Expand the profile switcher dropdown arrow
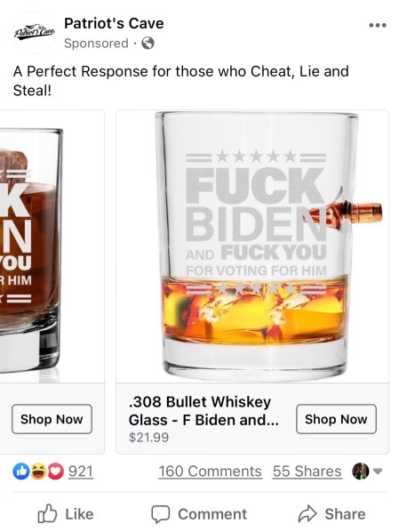The height and width of the screenshot is (532, 399). click(378, 471)
